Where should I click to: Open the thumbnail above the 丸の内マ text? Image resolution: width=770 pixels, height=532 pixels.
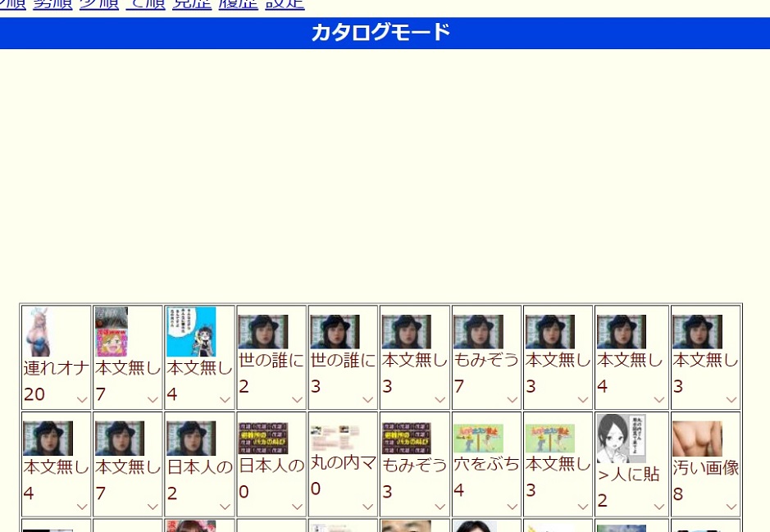click(335, 438)
